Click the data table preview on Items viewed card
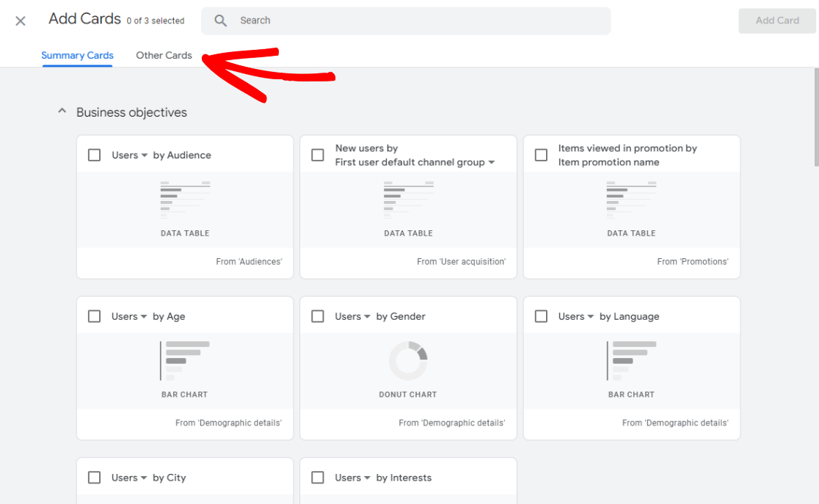The image size is (819, 504). pos(631,199)
